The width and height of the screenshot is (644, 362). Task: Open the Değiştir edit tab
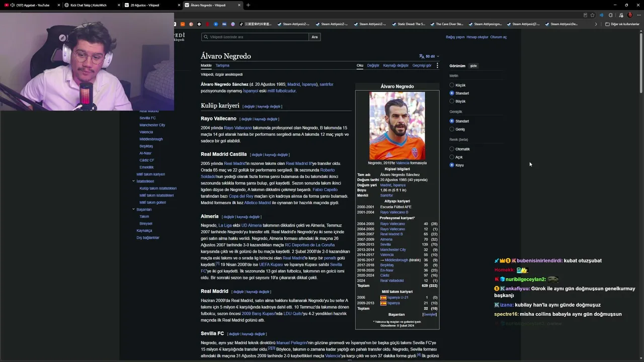click(x=373, y=65)
